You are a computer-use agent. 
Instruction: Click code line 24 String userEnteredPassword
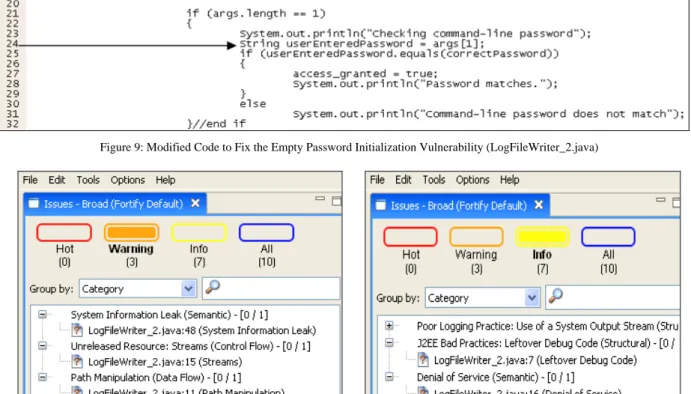pyautogui.click(x=361, y=44)
